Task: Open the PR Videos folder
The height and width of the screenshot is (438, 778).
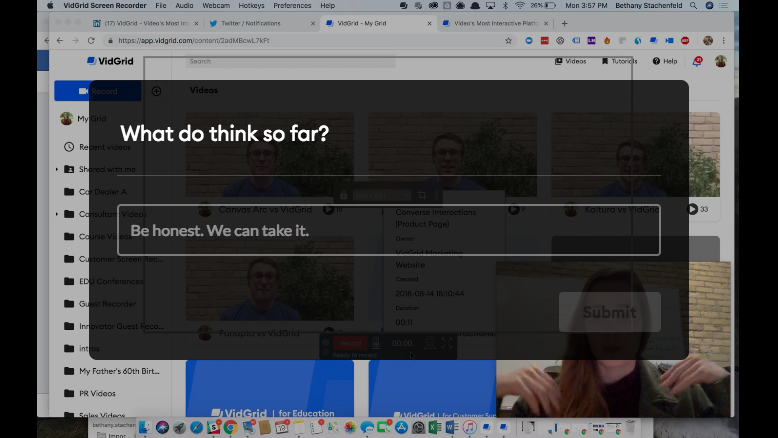Action: (x=90, y=393)
